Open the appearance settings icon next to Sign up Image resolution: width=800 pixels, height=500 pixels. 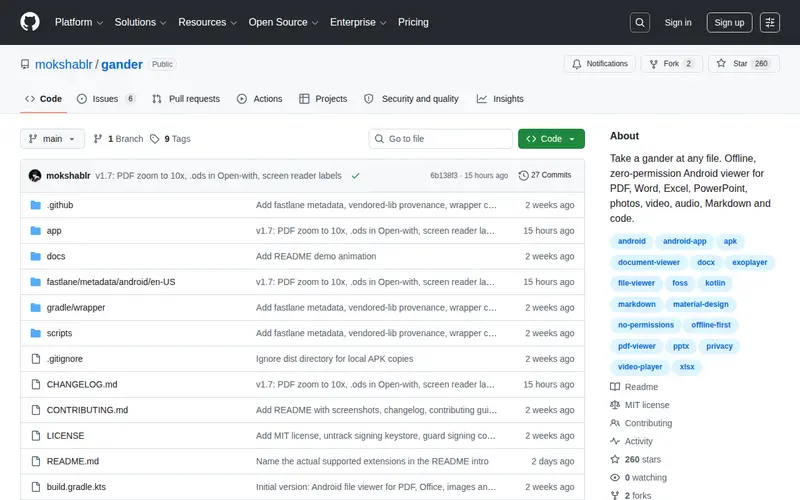(x=769, y=22)
